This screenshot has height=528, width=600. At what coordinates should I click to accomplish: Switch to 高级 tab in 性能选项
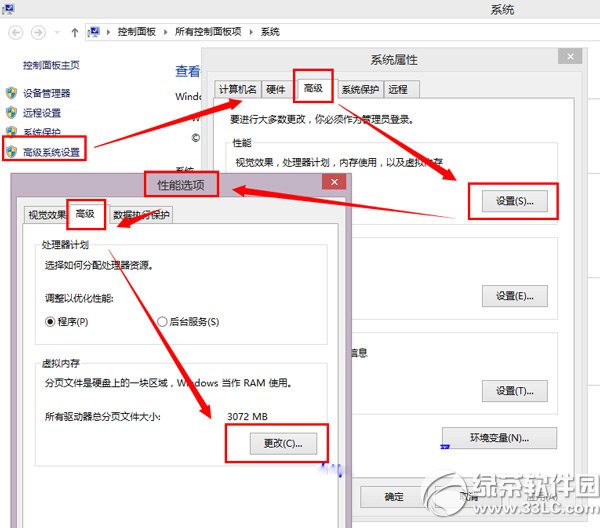[x=85, y=213]
